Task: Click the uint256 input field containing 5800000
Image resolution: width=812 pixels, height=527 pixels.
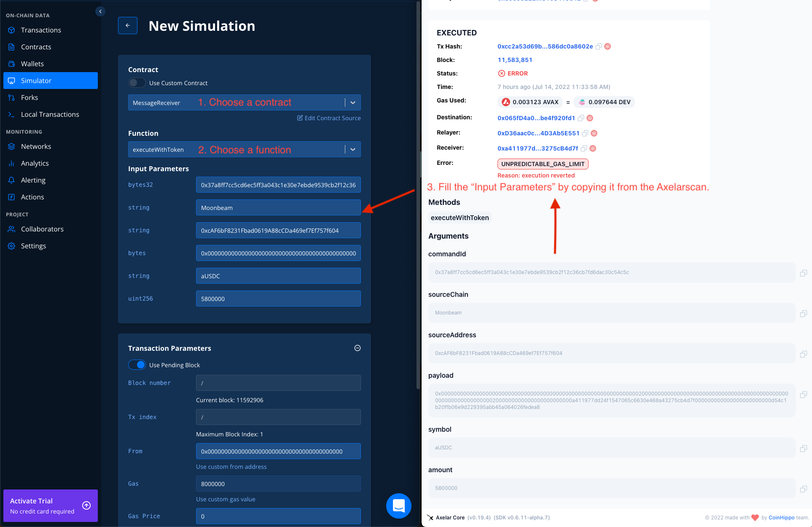Action: pos(278,298)
